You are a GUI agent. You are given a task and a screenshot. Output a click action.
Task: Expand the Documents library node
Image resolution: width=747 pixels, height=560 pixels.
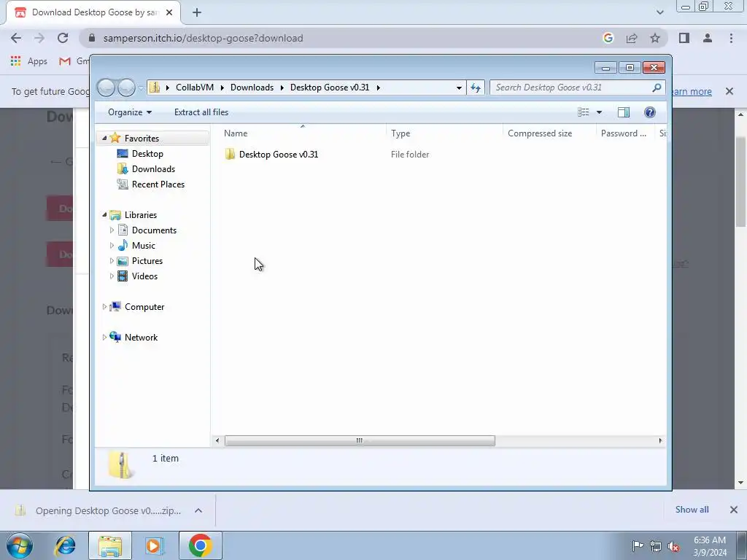point(112,230)
